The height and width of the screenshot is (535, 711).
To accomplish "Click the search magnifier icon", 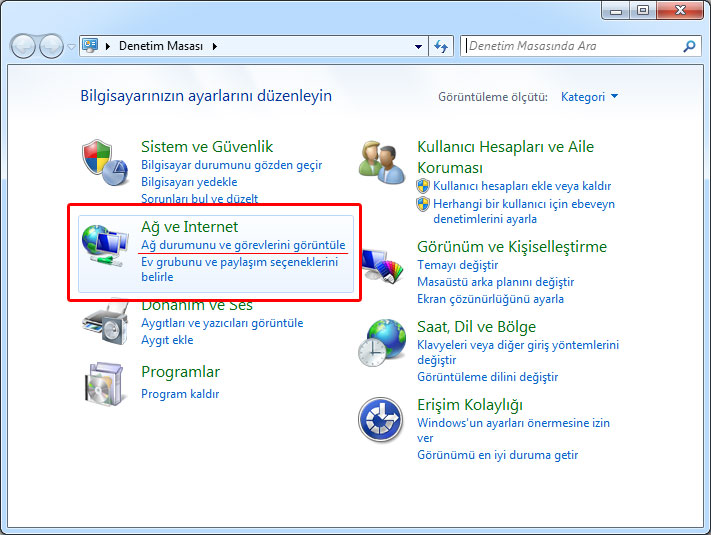I will [x=689, y=46].
